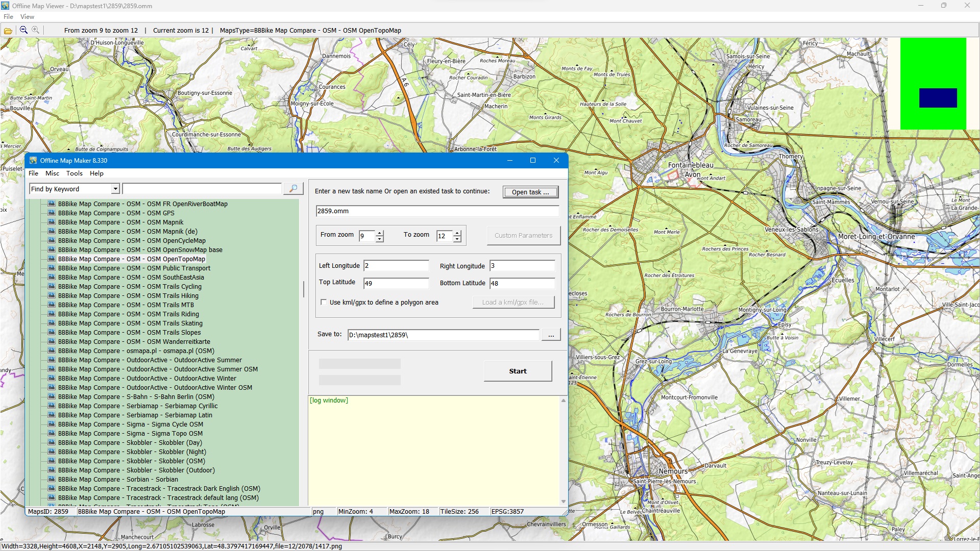Click the Custom Parameters button

coord(523,235)
